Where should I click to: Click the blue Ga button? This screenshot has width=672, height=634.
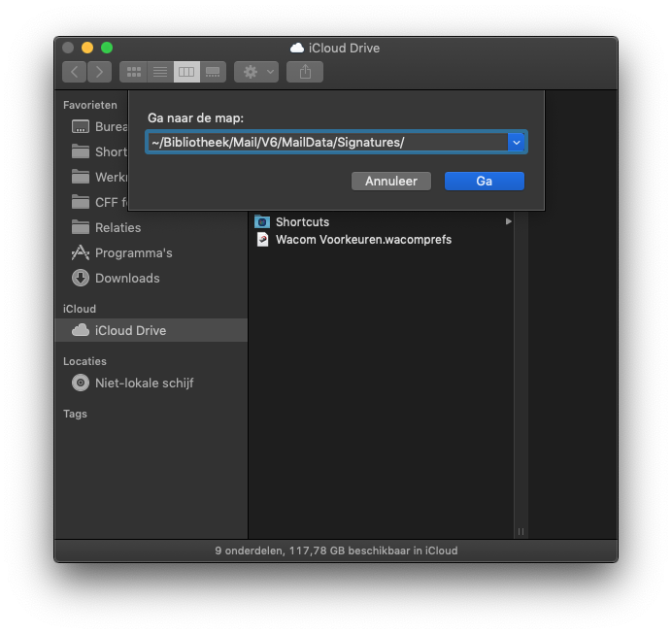click(x=485, y=182)
